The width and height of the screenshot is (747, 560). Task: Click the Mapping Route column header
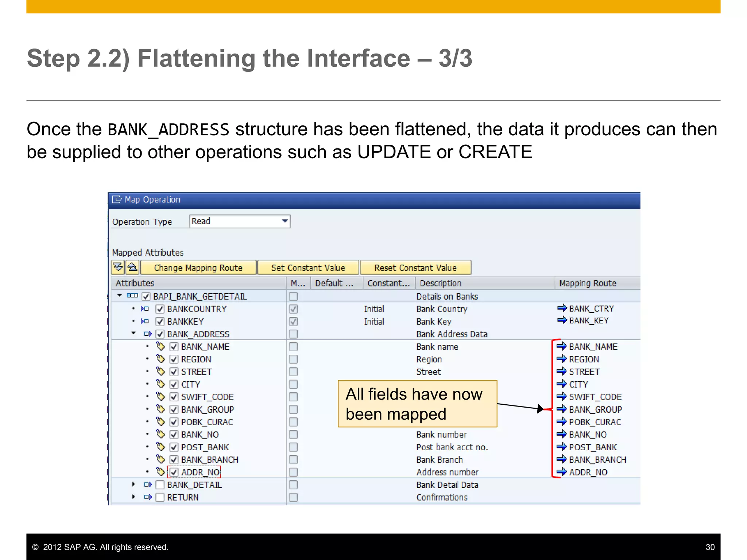[597, 283]
